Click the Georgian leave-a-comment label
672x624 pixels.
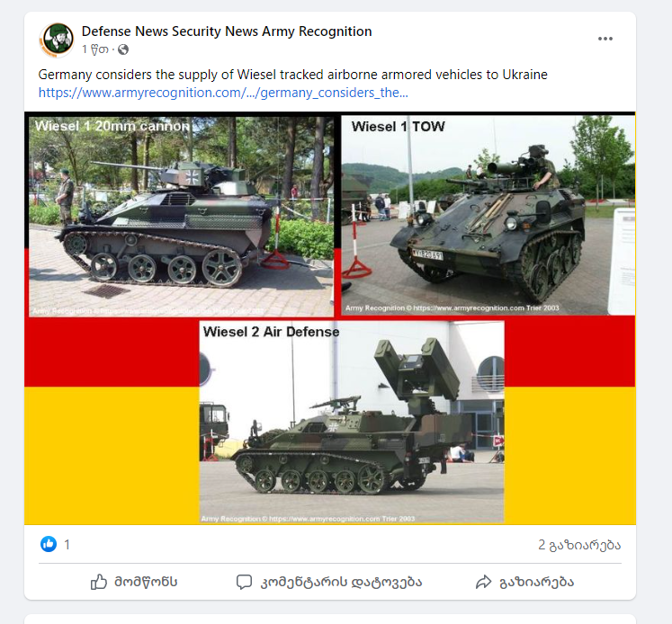341,582
